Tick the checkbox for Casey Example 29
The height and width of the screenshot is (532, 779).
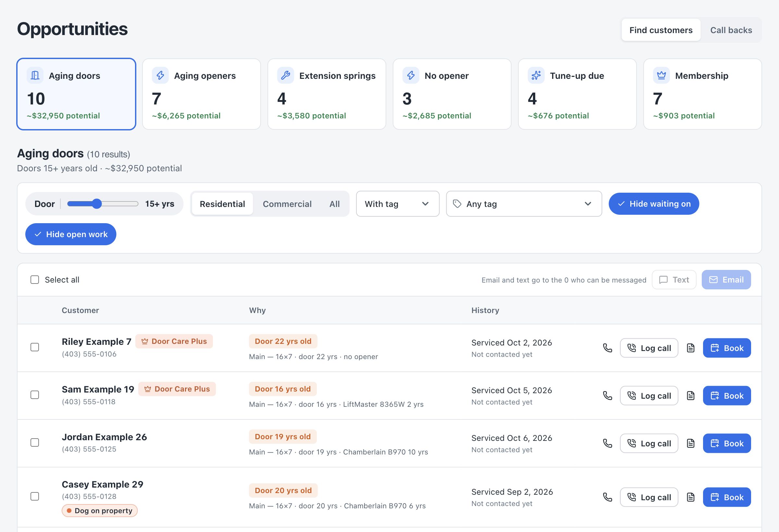tap(35, 497)
